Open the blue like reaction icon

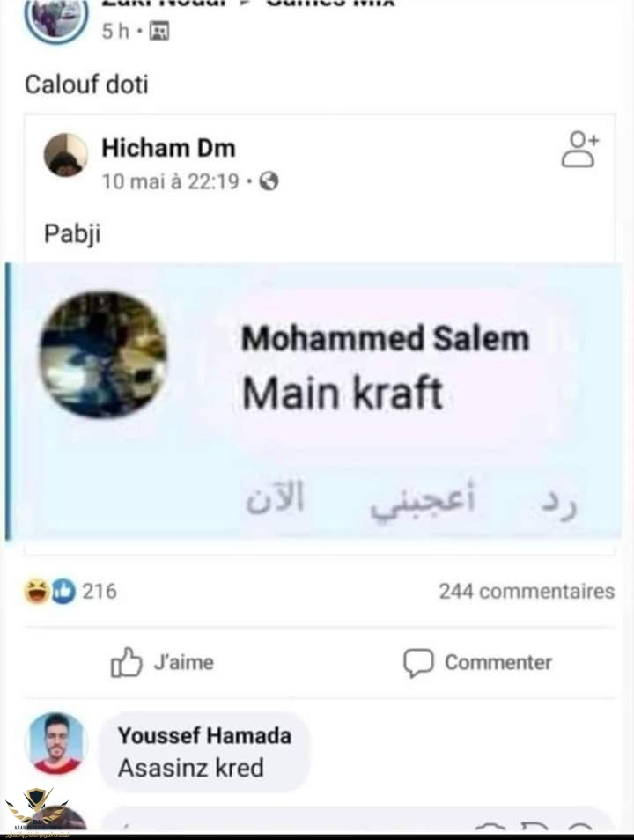pos(63,592)
